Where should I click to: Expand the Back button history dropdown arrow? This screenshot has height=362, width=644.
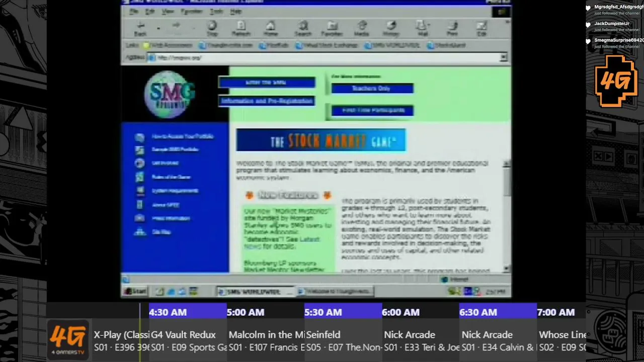coord(158,29)
